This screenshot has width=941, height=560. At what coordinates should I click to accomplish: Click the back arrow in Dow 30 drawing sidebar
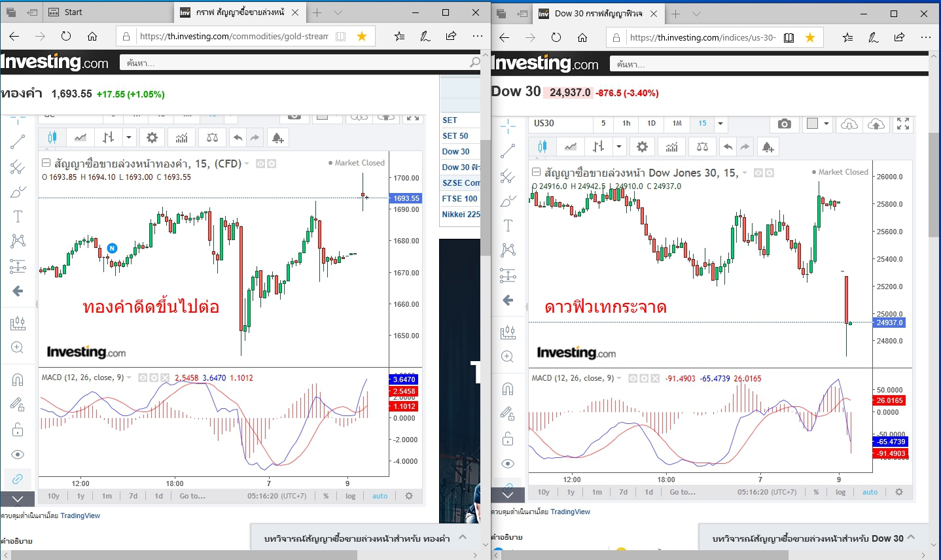(508, 300)
